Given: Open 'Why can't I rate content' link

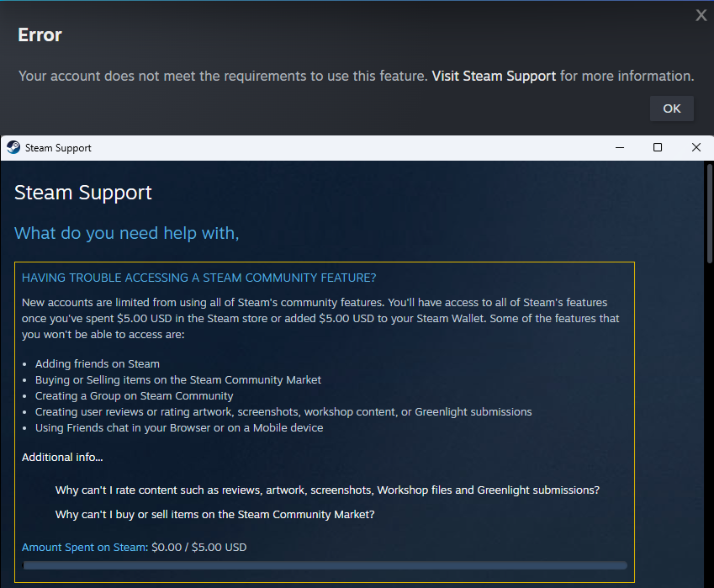Looking at the screenshot, I should coord(327,490).
